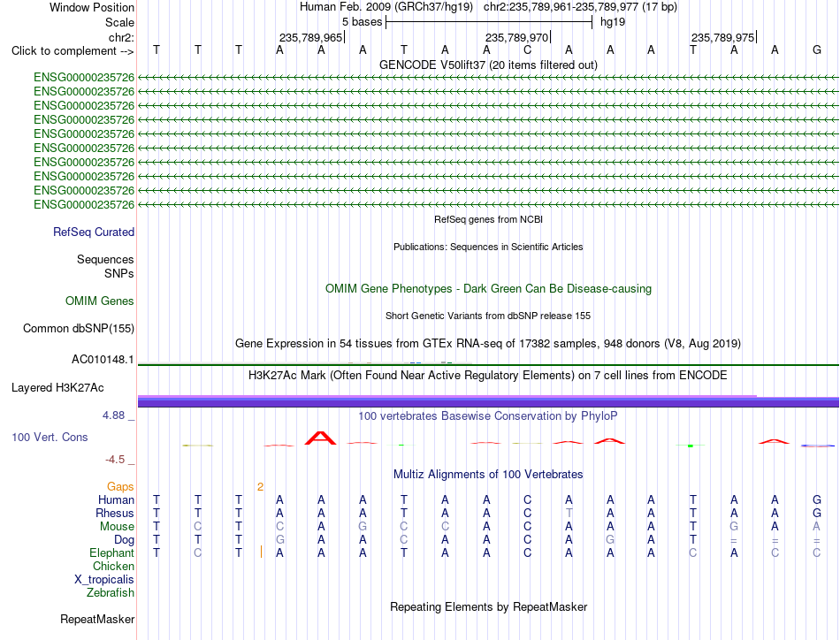This screenshot has height=640, width=840.
Task: Open 'Short Genetic Variants from dbSNP release 155'
Action: pyautogui.click(x=488, y=316)
